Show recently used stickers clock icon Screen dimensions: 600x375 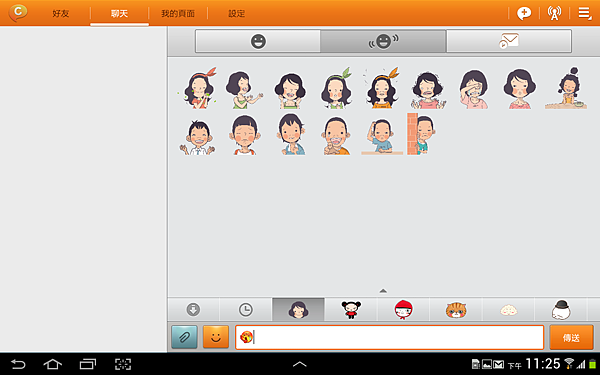(246, 309)
